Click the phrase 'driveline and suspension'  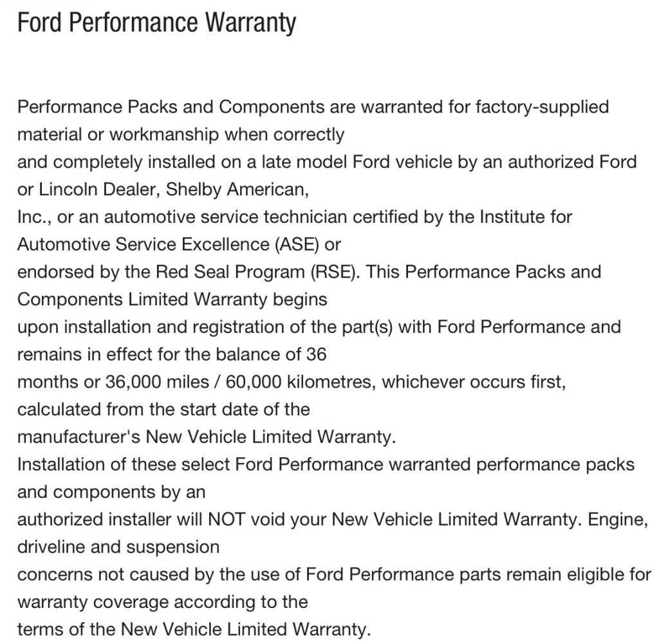[118, 547]
